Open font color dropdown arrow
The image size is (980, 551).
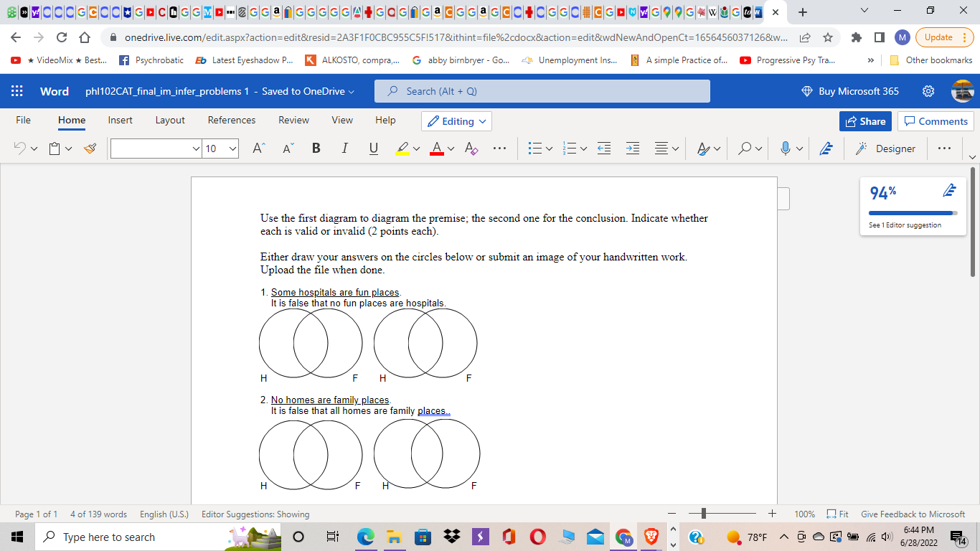451,149
